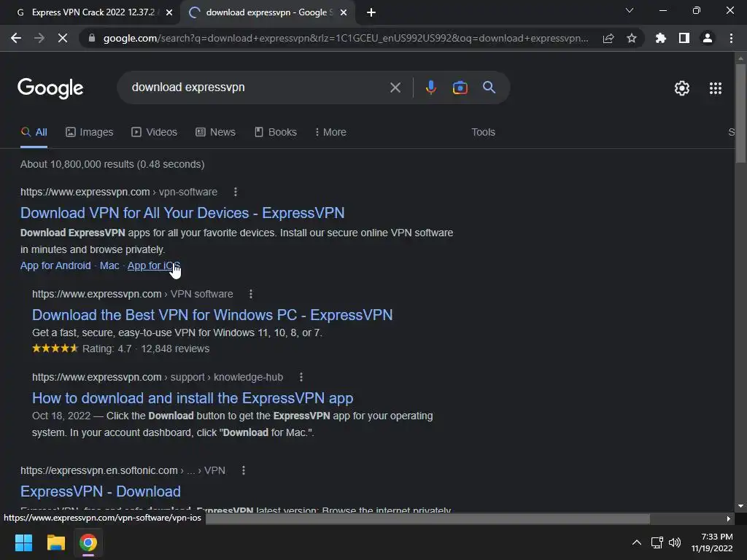Open Download the Best VPN for Windows PC
Image resolution: width=747 pixels, height=560 pixels.
click(x=212, y=315)
